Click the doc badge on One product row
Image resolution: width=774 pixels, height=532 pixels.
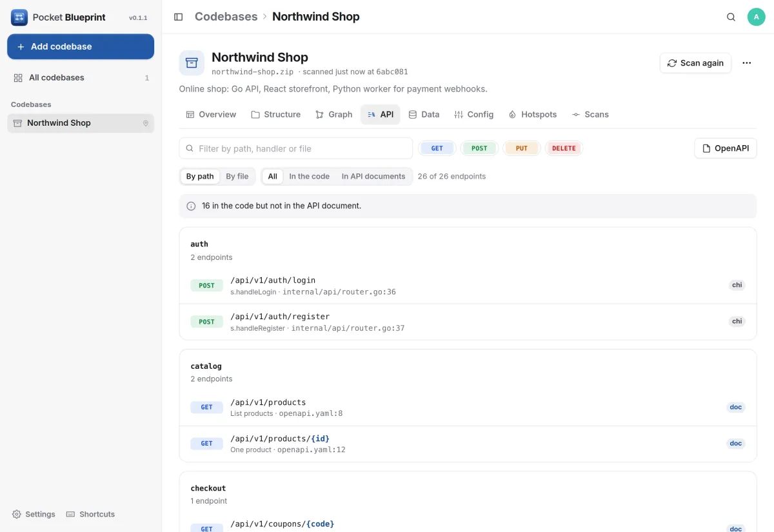(x=736, y=443)
